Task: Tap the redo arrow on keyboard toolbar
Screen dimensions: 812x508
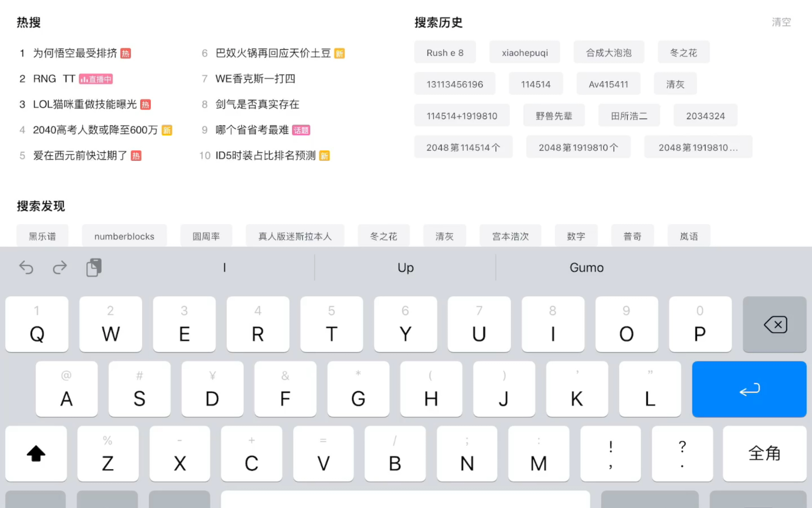Action: pyautogui.click(x=60, y=268)
